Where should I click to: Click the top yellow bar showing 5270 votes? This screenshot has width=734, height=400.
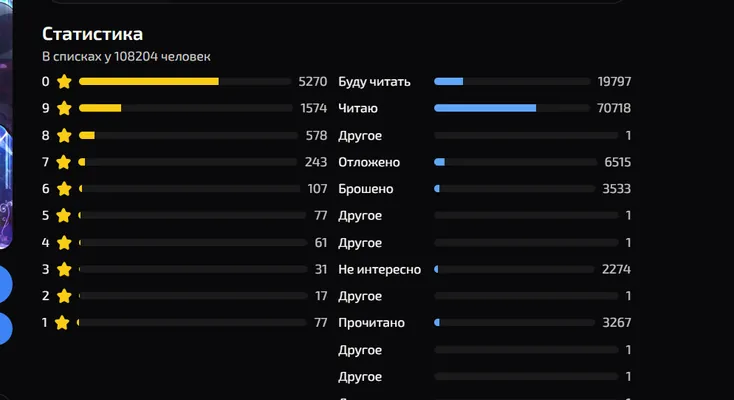tap(149, 81)
